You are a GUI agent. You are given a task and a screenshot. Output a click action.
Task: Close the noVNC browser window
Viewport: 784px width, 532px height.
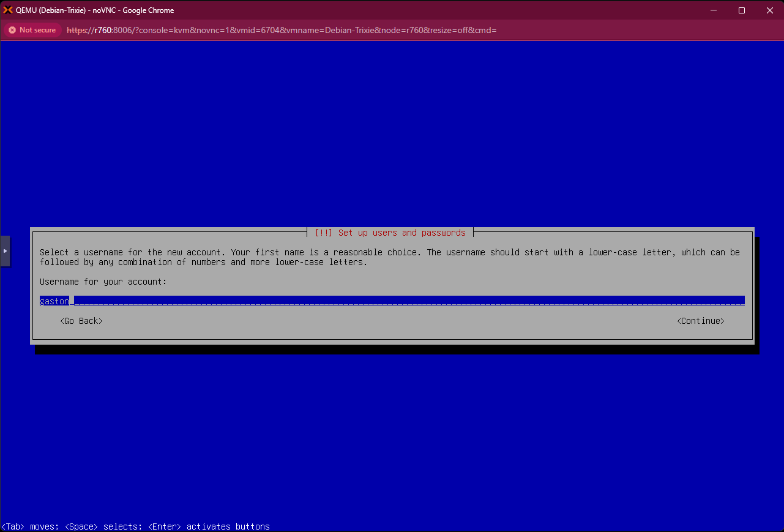[x=769, y=10]
